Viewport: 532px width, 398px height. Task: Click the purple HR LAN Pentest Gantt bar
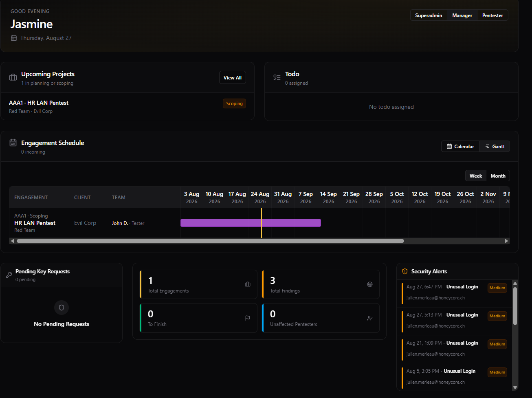(x=251, y=223)
